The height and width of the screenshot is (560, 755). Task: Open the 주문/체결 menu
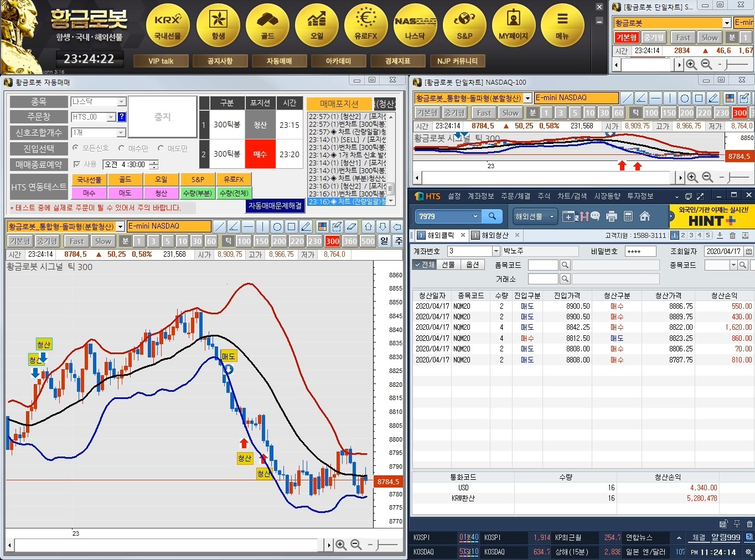tap(516, 196)
